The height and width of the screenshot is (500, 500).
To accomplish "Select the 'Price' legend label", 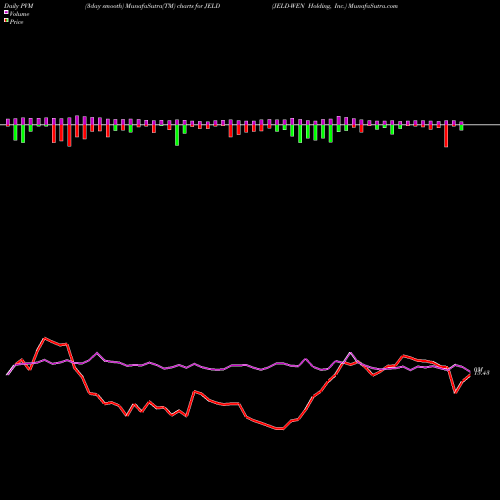I will coord(16,22).
